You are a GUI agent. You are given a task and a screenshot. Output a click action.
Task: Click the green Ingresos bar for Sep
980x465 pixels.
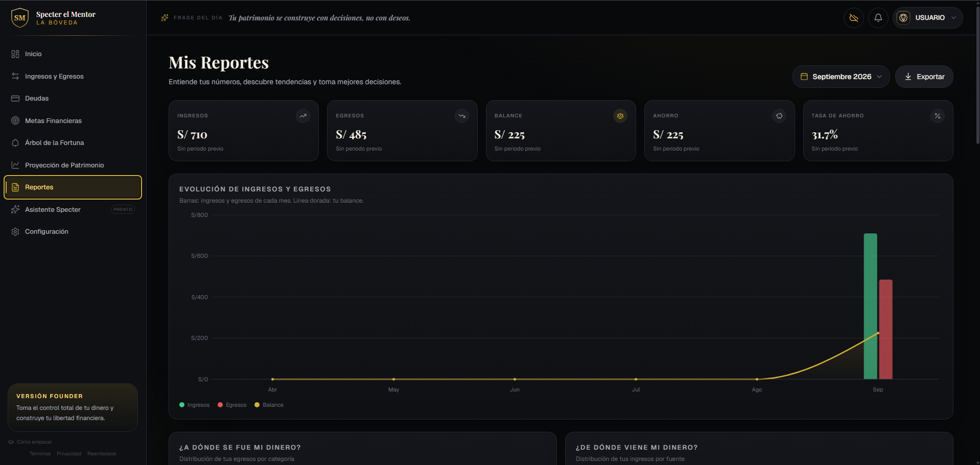[870, 306]
